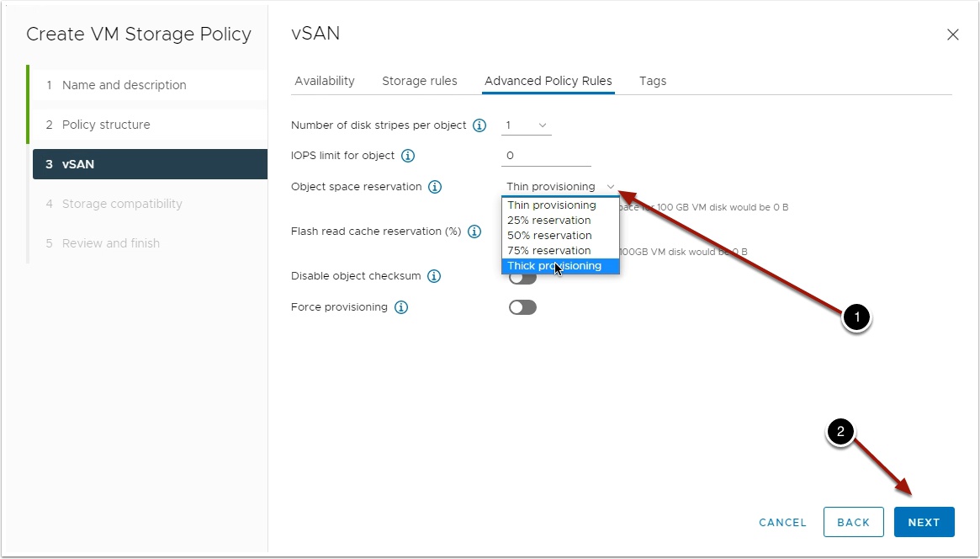This screenshot has width=980, height=559.
Task: Pick the 75% reservation option
Action: (560, 250)
